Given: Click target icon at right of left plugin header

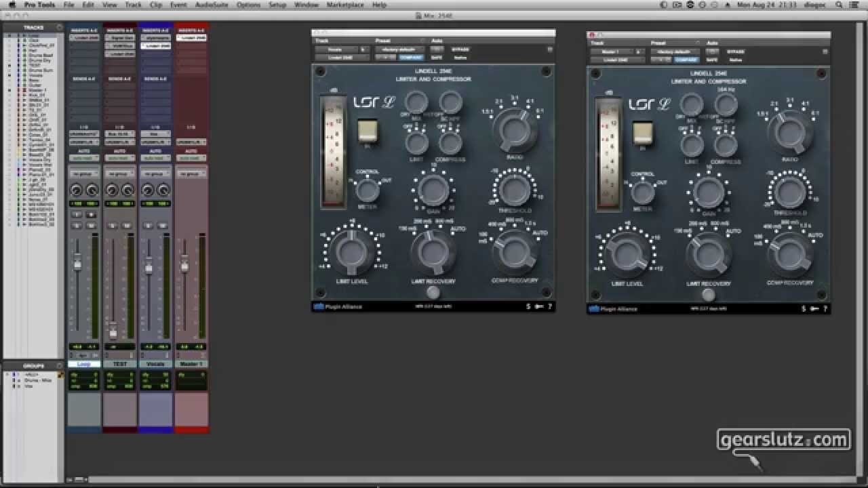Looking at the screenshot, I should (550, 49).
